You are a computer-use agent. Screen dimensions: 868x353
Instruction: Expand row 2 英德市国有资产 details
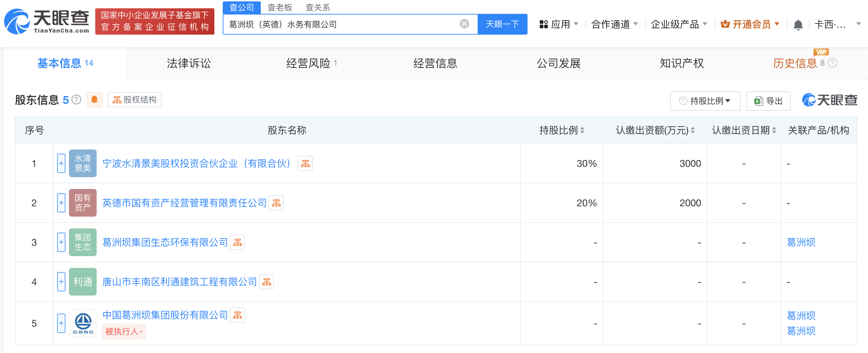(61, 203)
